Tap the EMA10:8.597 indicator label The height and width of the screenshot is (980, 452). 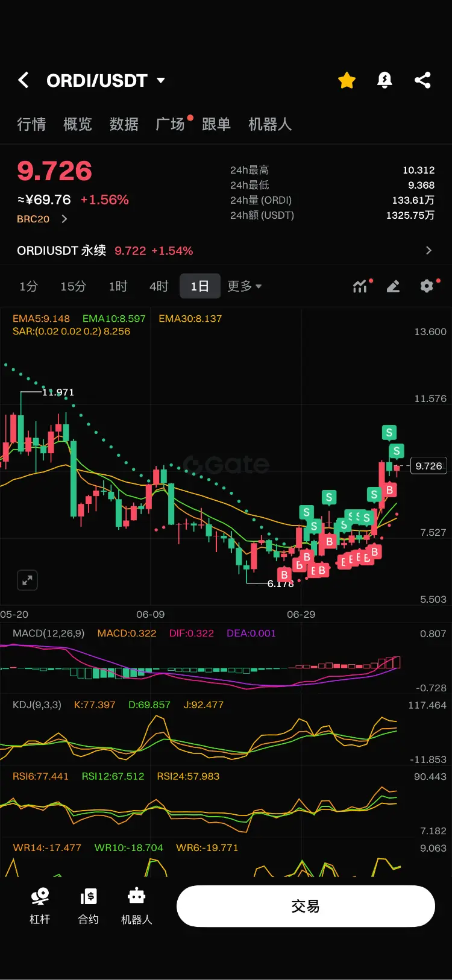pyautogui.click(x=114, y=319)
